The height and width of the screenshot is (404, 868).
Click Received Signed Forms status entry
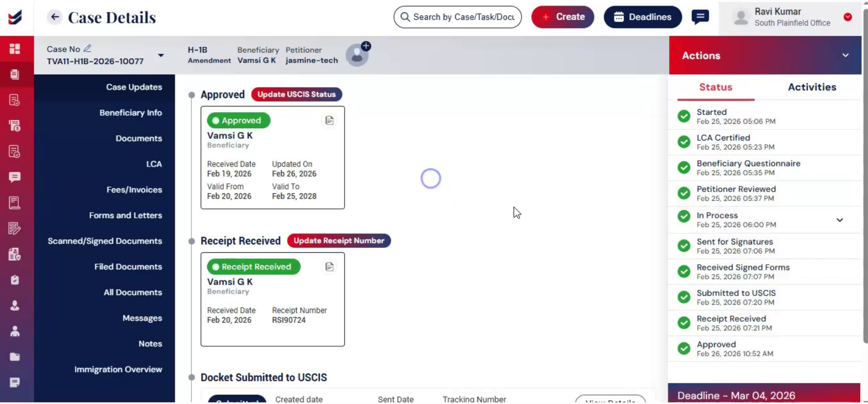pos(764,272)
